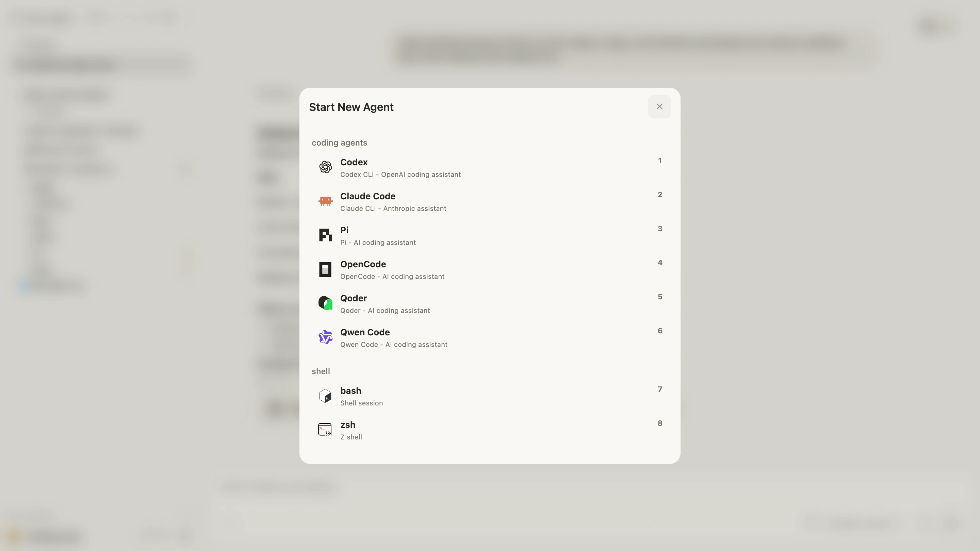
Task: Click the Pi pixel logo icon
Action: click(x=325, y=235)
